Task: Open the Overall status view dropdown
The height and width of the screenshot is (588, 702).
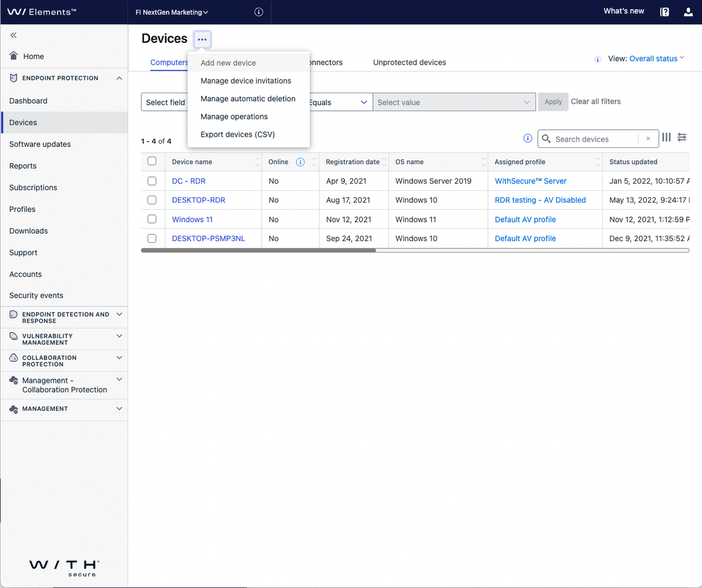Action: [656, 58]
